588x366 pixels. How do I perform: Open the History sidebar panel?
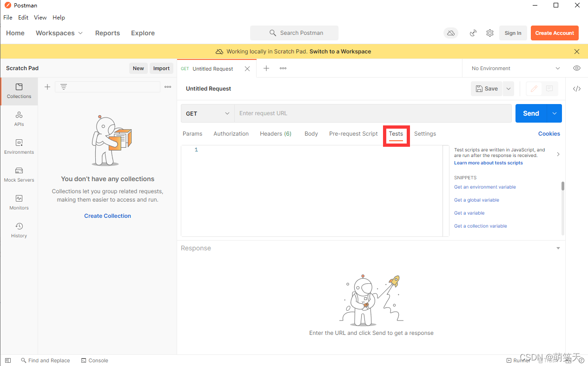tap(19, 230)
